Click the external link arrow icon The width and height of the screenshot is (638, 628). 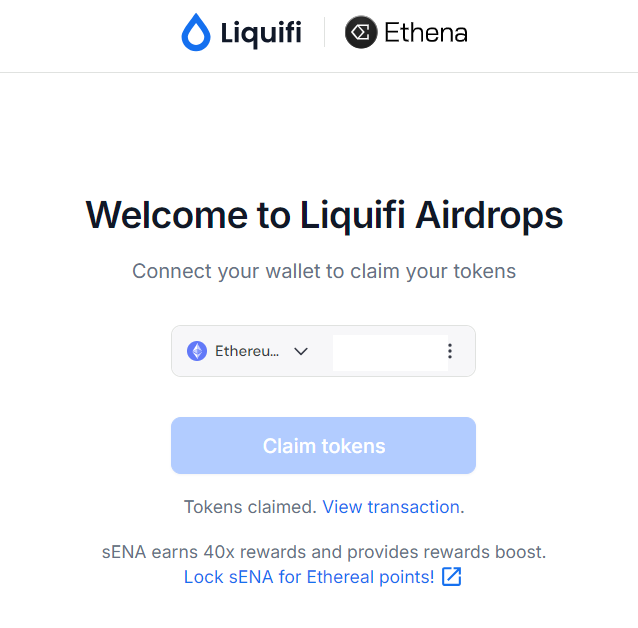452,577
